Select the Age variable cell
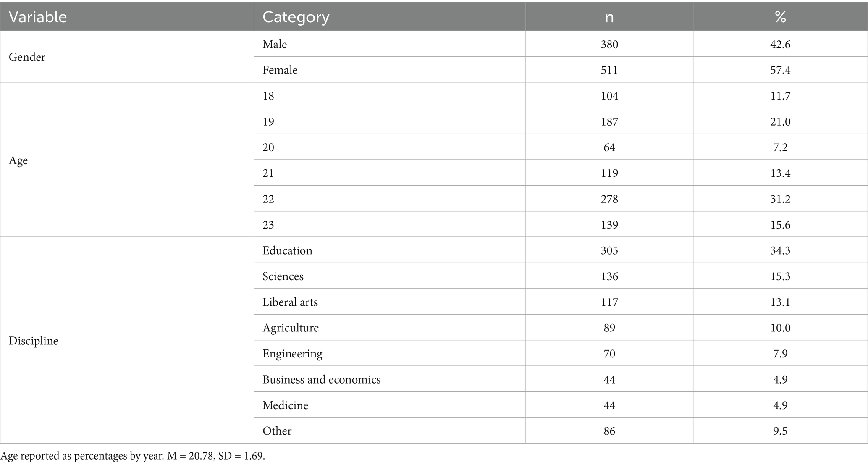The height and width of the screenshot is (465, 868). [18, 160]
